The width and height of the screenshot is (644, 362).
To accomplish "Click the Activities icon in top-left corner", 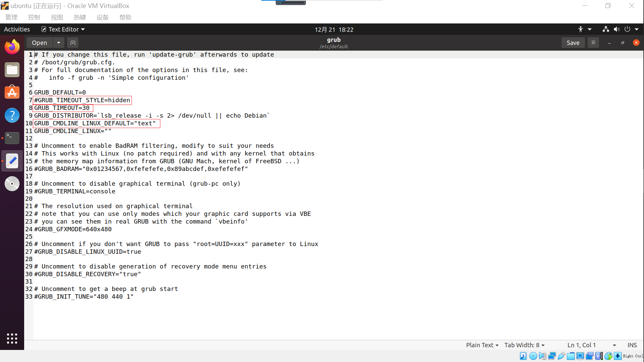I will coord(17,29).
